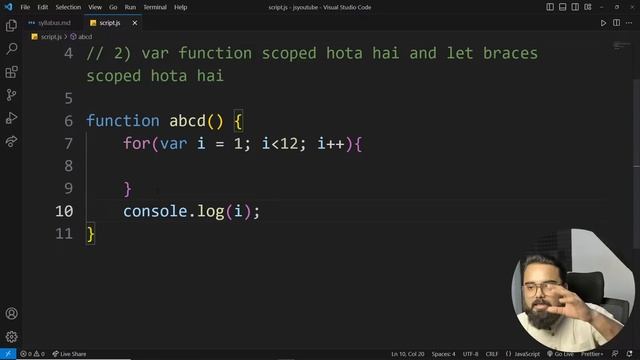
Task: Click 'log' in console.log on line 10
Action: pos(211,211)
